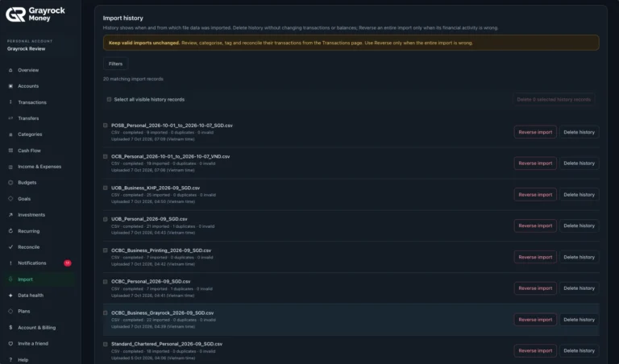Click filename UOB_Business_KHP_2026-09_SGD.csv

pyautogui.click(x=156, y=188)
